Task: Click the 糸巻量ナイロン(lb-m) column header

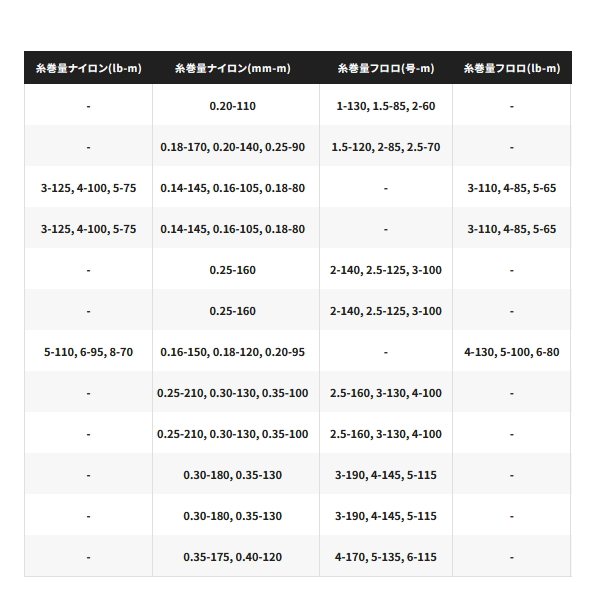Action: click(x=88, y=69)
